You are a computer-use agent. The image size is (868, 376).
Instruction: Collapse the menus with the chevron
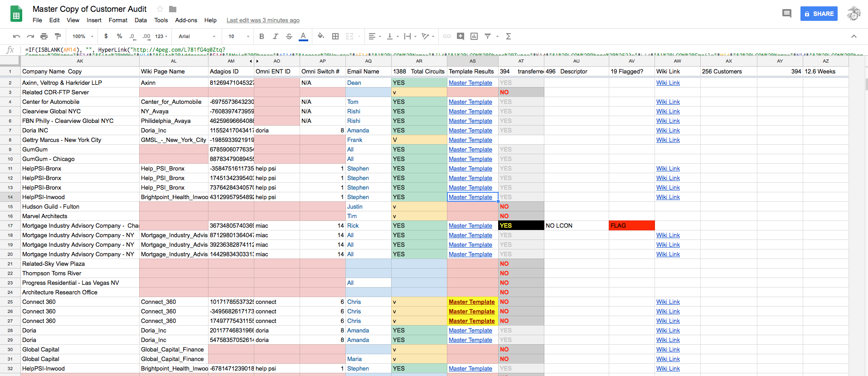pyautogui.click(x=854, y=36)
